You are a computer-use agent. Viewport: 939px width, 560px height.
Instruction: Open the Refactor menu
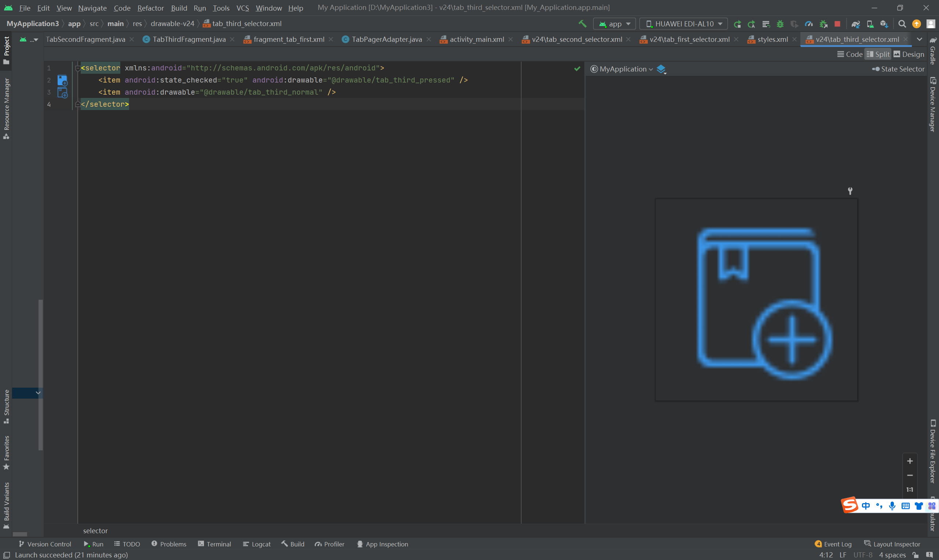click(150, 8)
